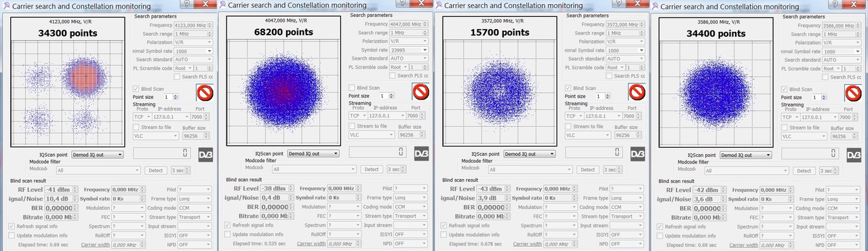The image size is (868, 251).
Task: Click the Carrier width link in the 3572 MHz window
Action: pos(528,244)
